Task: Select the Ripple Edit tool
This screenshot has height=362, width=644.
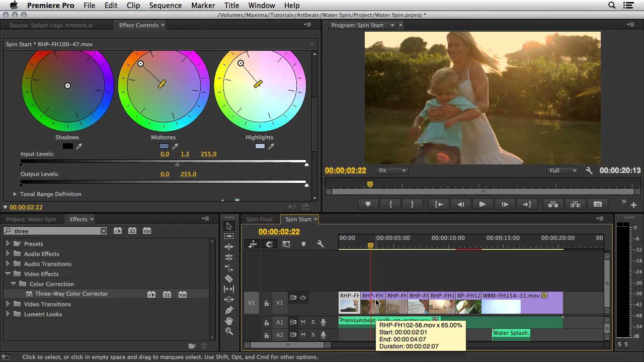Action: [229, 247]
